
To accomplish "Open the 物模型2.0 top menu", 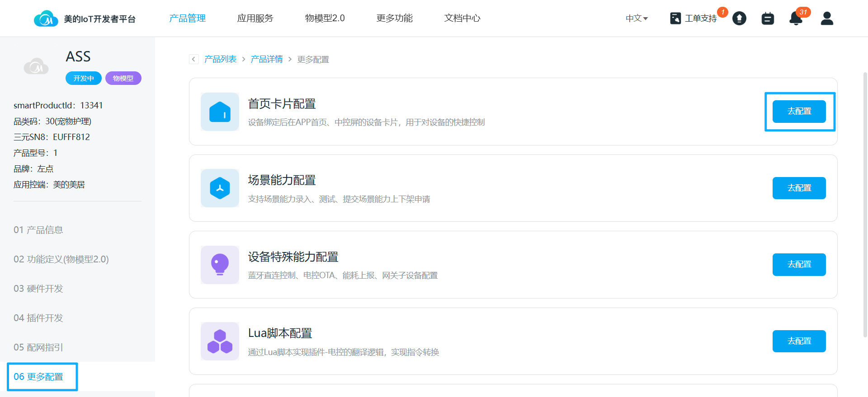I will coord(325,18).
